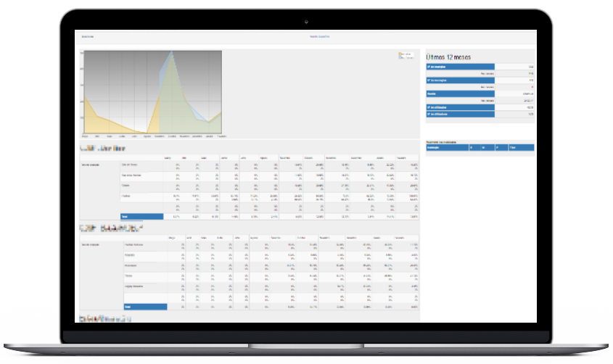The height and width of the screenshot is (364, 613).
Task: Click the highest peak of the area chart
Action: tap(172, 53)
